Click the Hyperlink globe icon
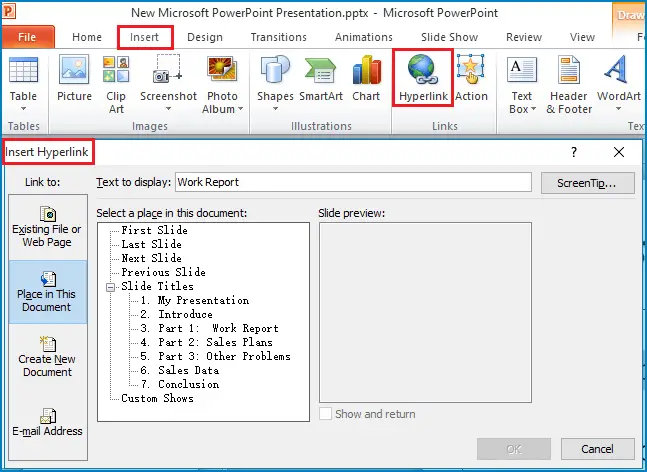647x472 pixels. pyautogui.click(x=423, y=69)
